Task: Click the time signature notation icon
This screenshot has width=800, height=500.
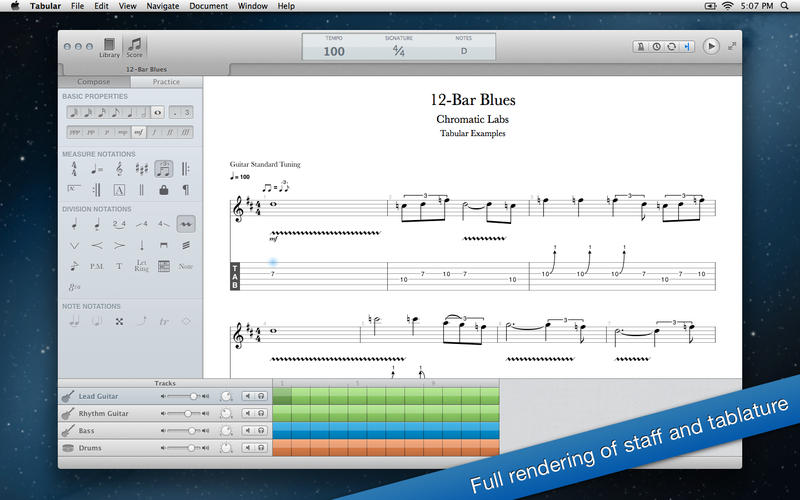Action: point(75,168)
